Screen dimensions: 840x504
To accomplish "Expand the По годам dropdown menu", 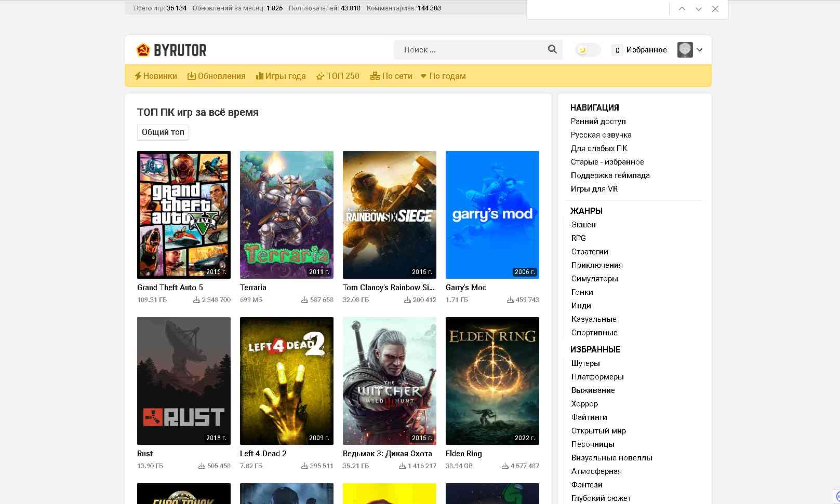I will tap(443, 76).
